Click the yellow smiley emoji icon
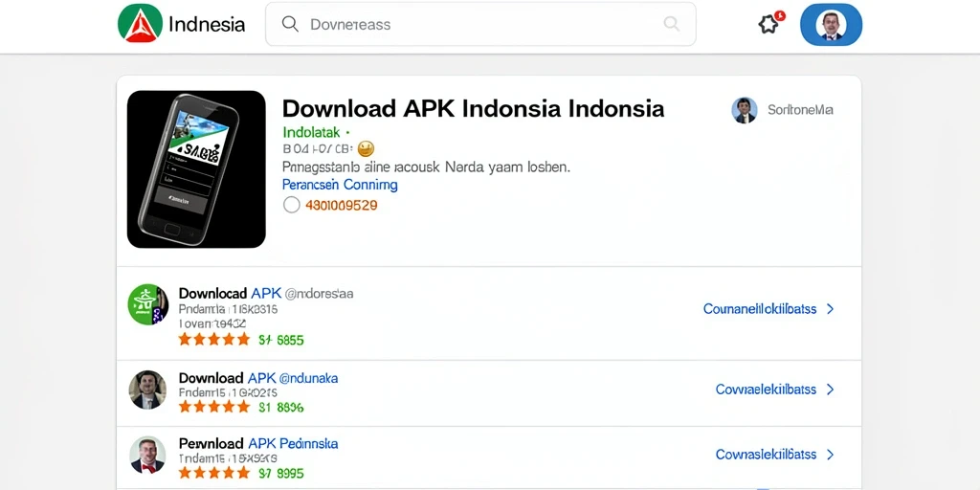The image size is (980, 490). click(x=367, y=148)
